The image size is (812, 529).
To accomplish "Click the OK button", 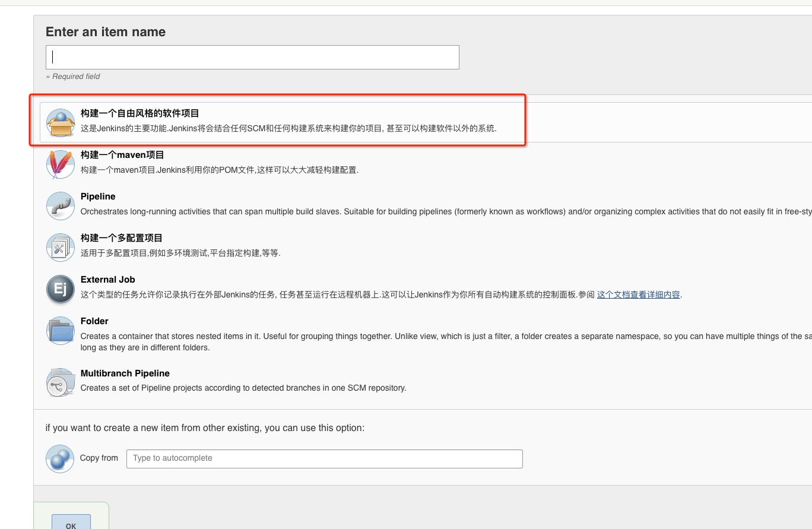I will [71, 522].
